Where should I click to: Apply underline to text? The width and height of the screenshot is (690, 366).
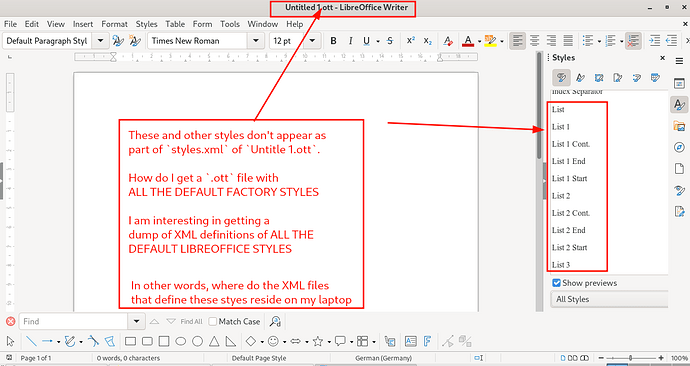[366, 41]
